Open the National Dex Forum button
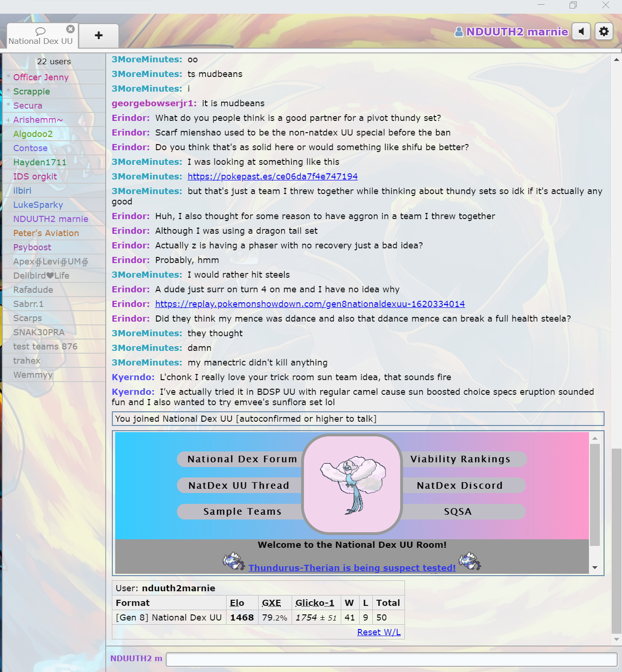Screen dimensions: 622x672 242,459
